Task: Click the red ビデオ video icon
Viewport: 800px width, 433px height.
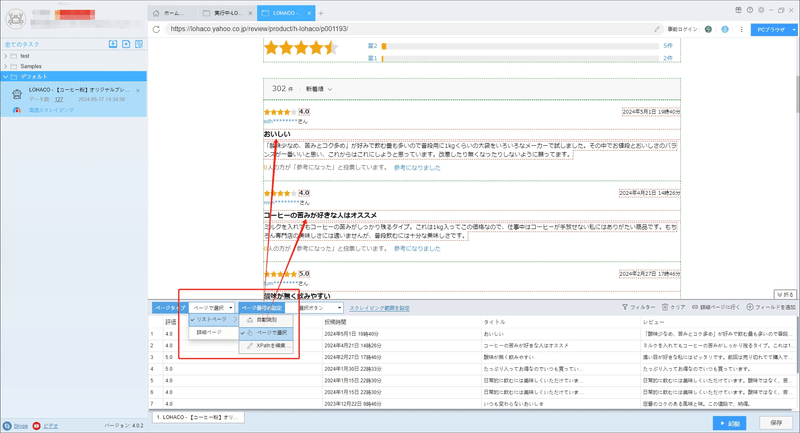Action: (36, 426)
